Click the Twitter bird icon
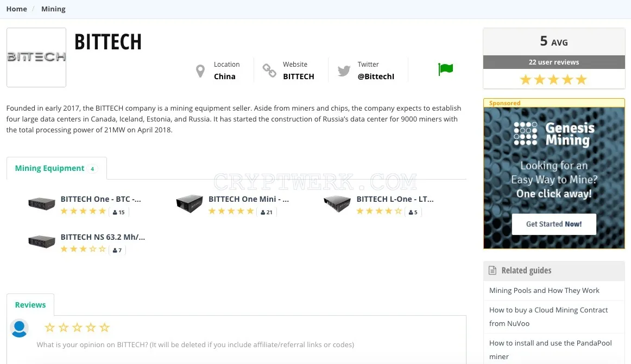The width and height of the screenshot is (631, 364). click(x=344, y=71)
